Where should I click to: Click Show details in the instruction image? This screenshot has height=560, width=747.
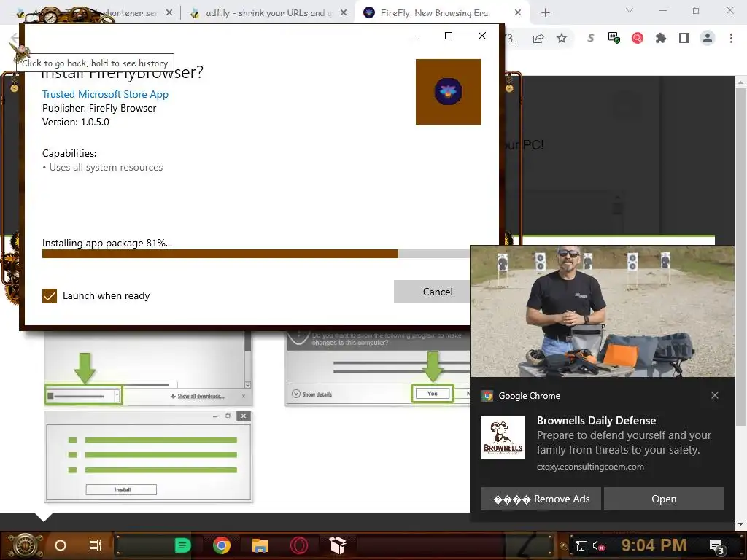pyautogui.click(x=312, y=394)
